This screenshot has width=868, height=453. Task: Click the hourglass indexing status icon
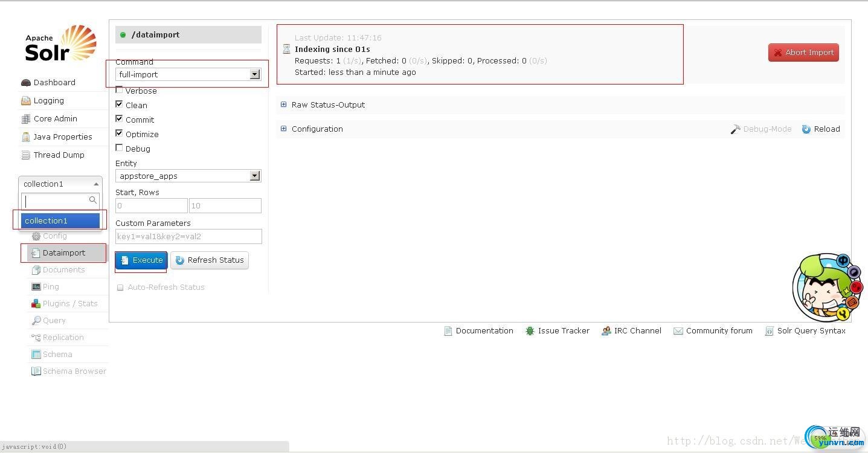click(287, 49)
